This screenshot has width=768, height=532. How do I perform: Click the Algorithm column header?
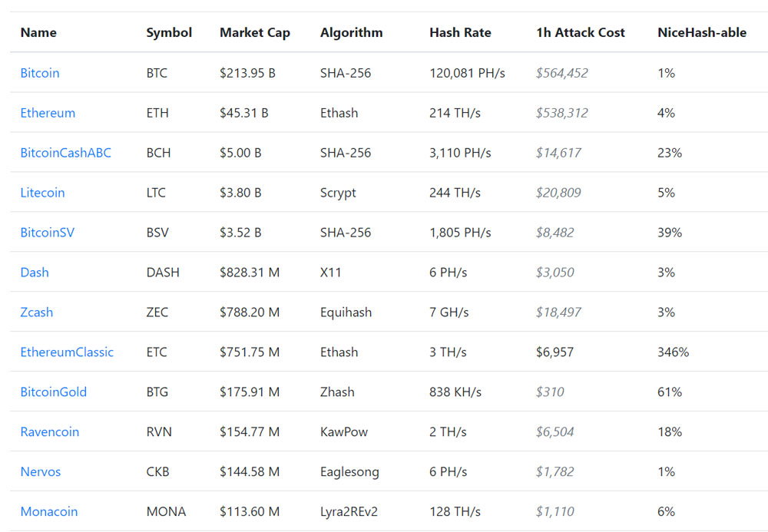click(351, 33)
